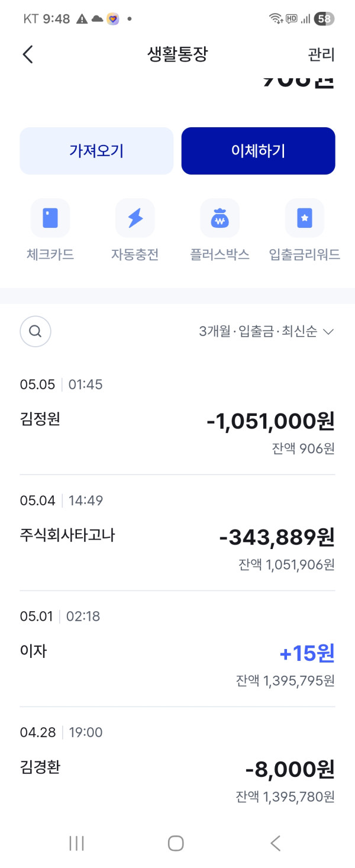Open 김정원 -1,051,000원 transaction
This screenshot has width=355, height=868.
(177, 417)
